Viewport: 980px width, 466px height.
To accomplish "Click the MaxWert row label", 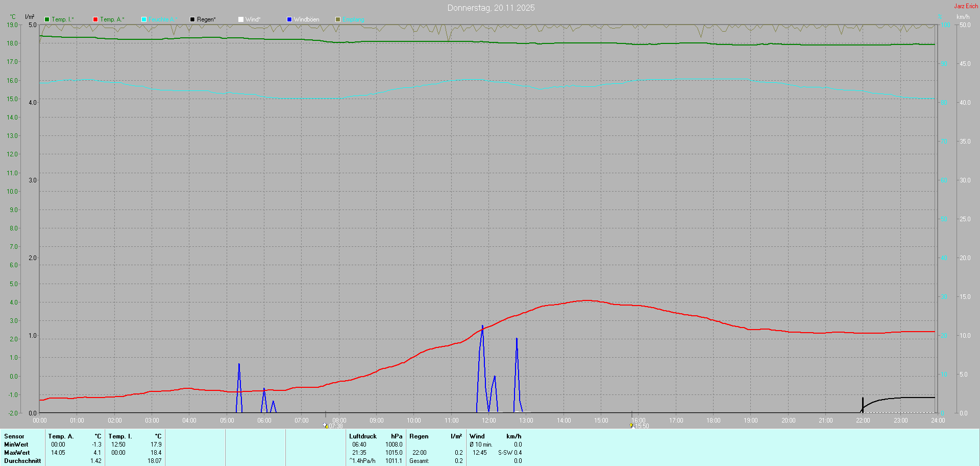I will pyautogui.click(x=17, y=453).
